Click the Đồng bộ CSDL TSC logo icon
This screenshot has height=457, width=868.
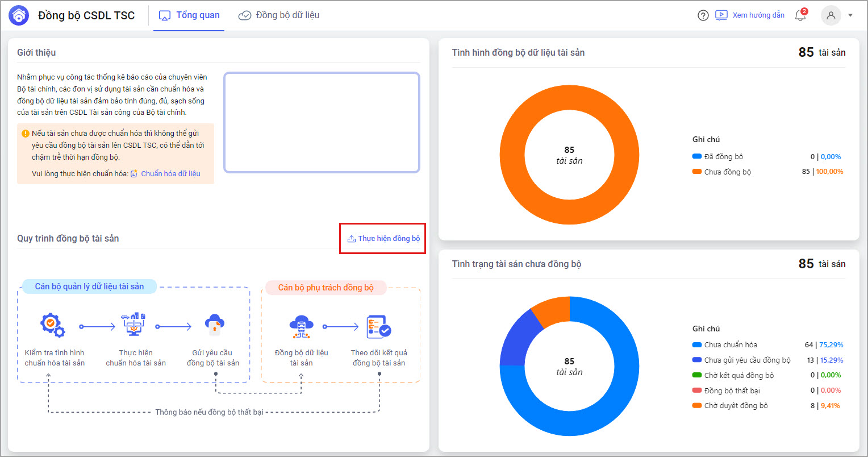(x=19, y=15)
